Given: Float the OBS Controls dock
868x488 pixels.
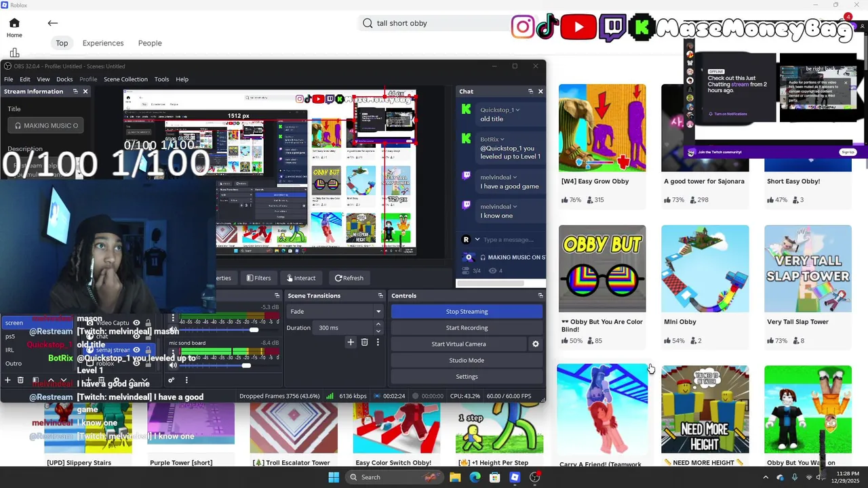Looking at the screenshot, I should coord(540,296).
